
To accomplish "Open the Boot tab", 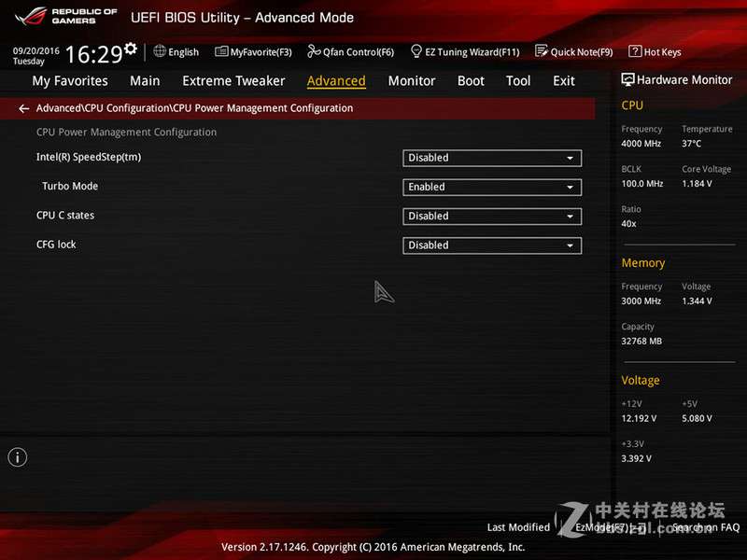I will pos(471,81).
